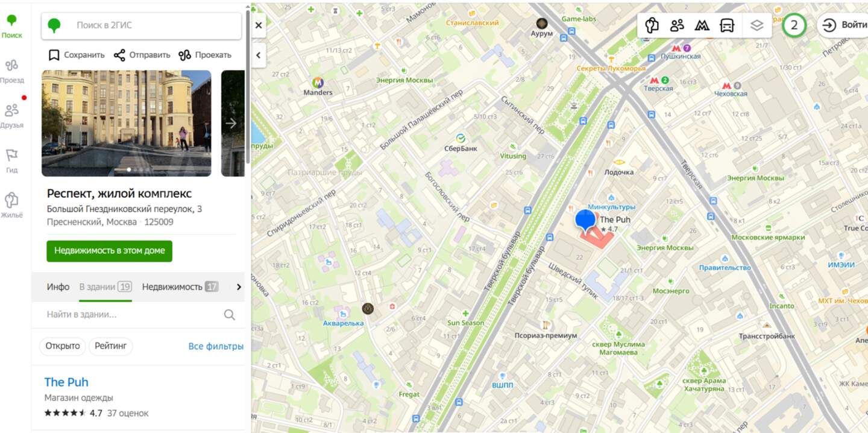Click the share icon next to Отправить
Screen dimensions: 868x433
pos(119,55)
